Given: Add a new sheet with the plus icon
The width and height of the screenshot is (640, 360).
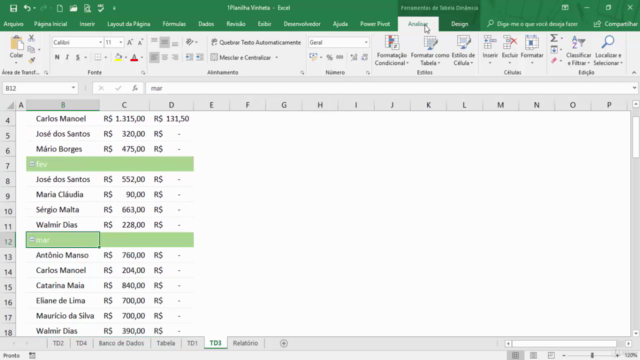Looking at the screenshot, I should pos(284,343).
